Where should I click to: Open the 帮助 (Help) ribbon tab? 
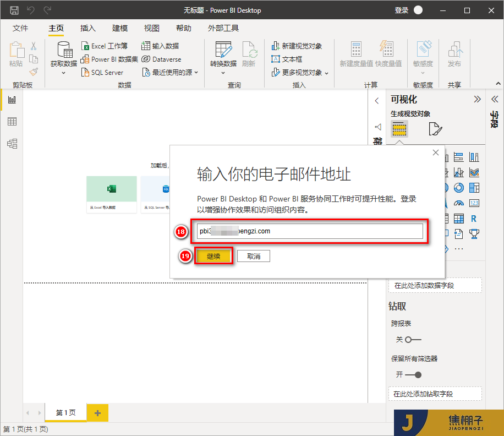pyautogui.click(x=184, y=28)
